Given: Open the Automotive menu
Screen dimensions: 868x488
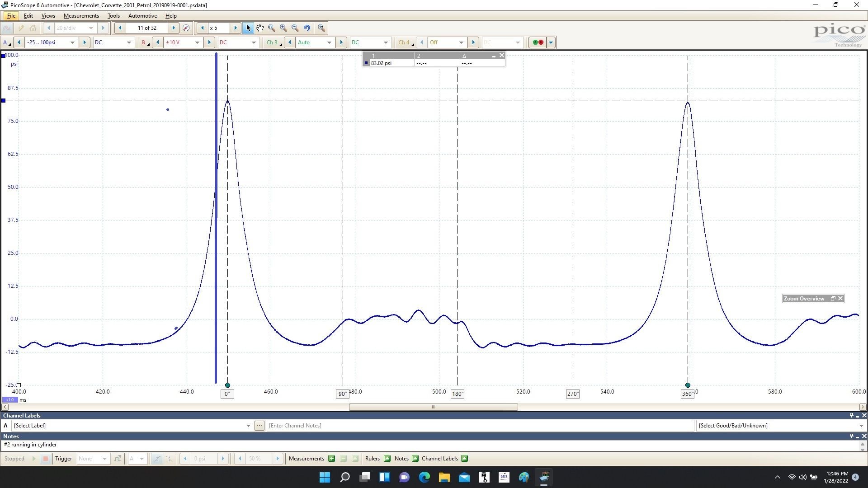Looking at the screenshot, I should click(142, 16).
